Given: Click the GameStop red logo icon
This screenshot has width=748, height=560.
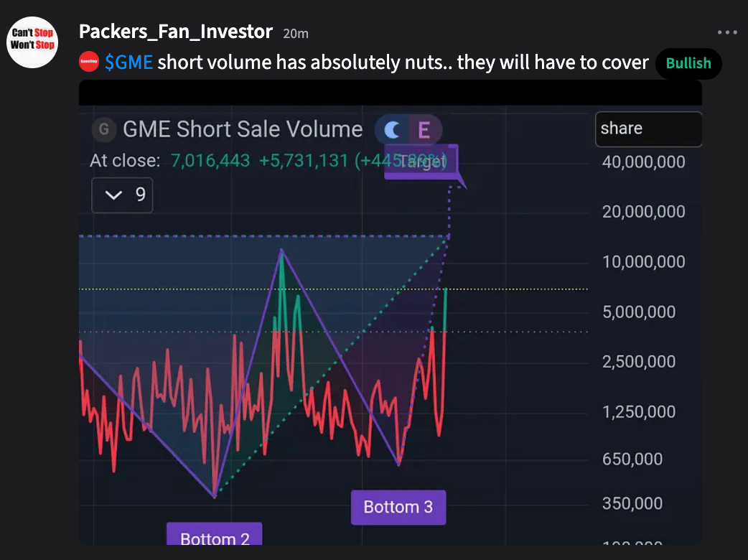Looking at the screenshot, I should (89, 62).
